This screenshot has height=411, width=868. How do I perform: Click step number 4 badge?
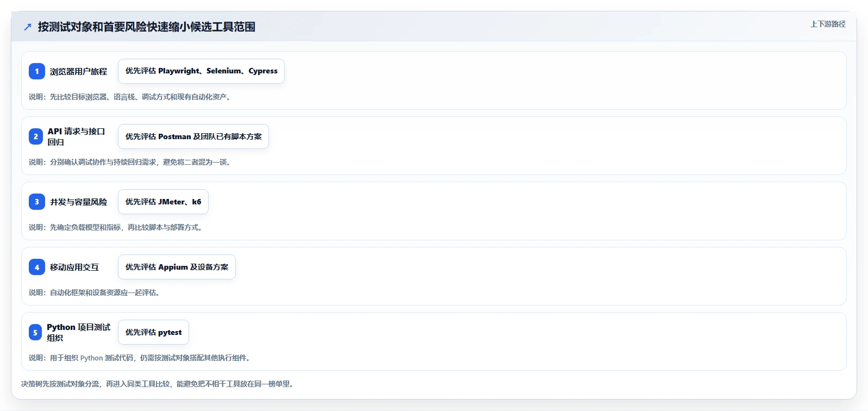(37, 267)
